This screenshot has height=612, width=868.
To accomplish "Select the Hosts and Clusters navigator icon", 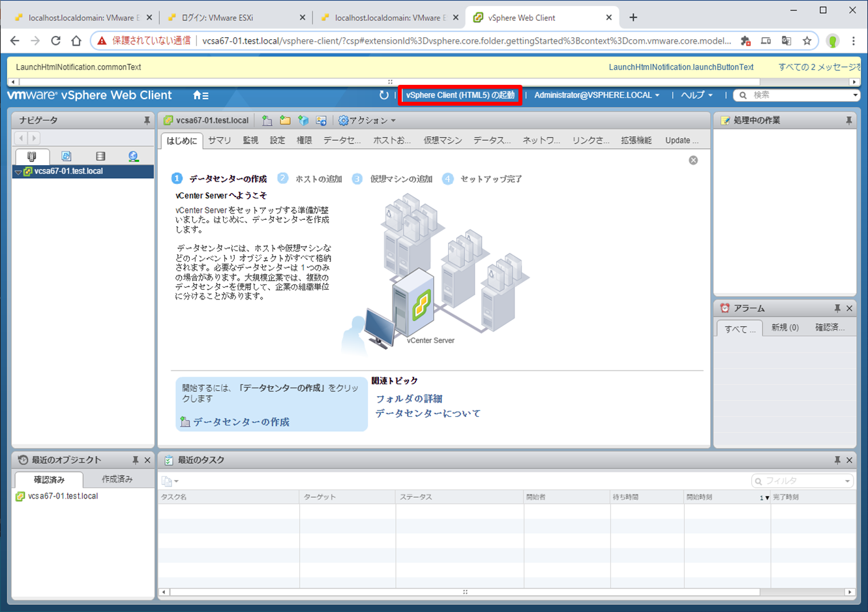I will click(32, 157).
